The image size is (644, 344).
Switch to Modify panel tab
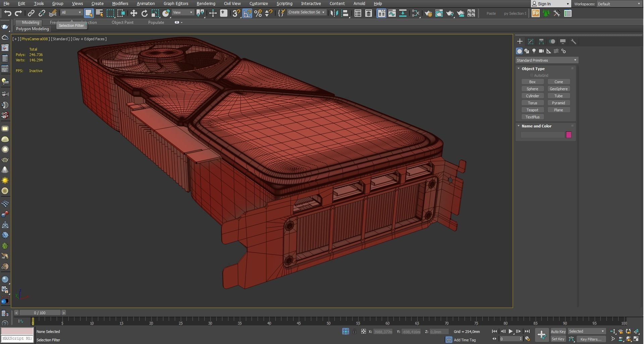(531, 42)
